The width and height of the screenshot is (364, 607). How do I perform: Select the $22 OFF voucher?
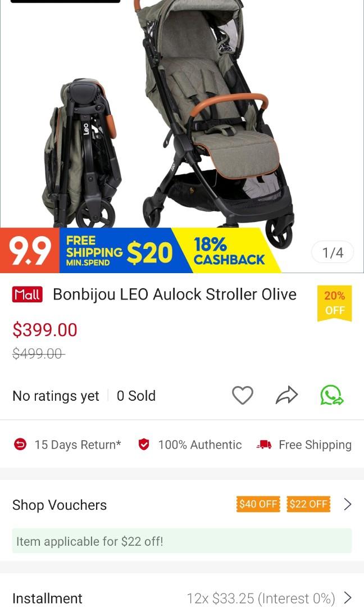pyautogui.click(x=309, y=504)
